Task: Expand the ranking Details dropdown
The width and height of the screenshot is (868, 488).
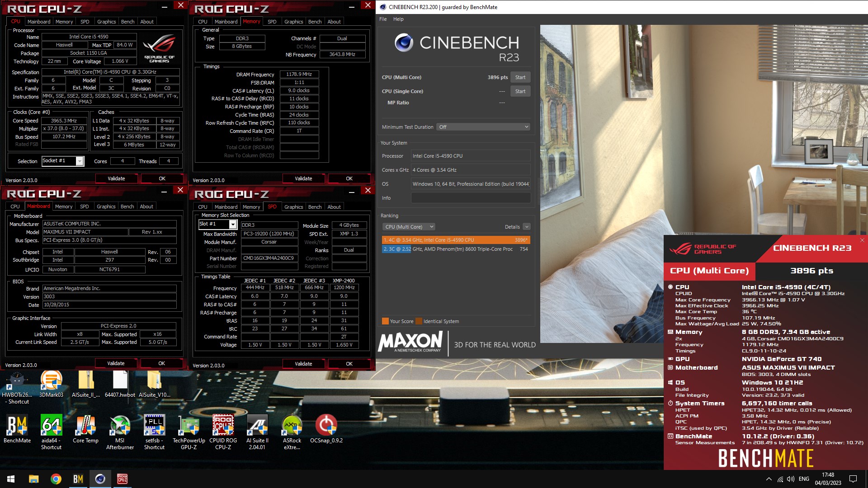Action: point(527,227)
